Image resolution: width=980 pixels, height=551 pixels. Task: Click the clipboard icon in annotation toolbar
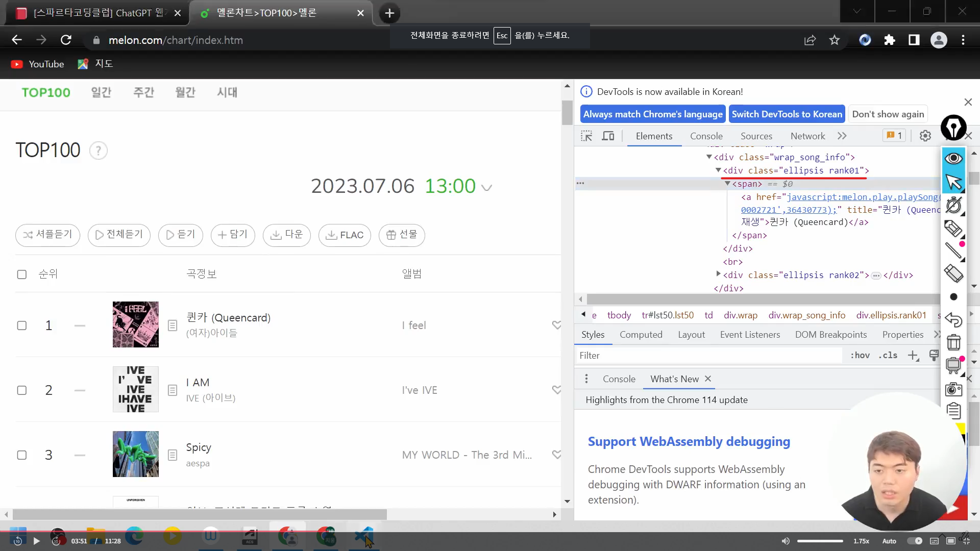coord(953,411)
